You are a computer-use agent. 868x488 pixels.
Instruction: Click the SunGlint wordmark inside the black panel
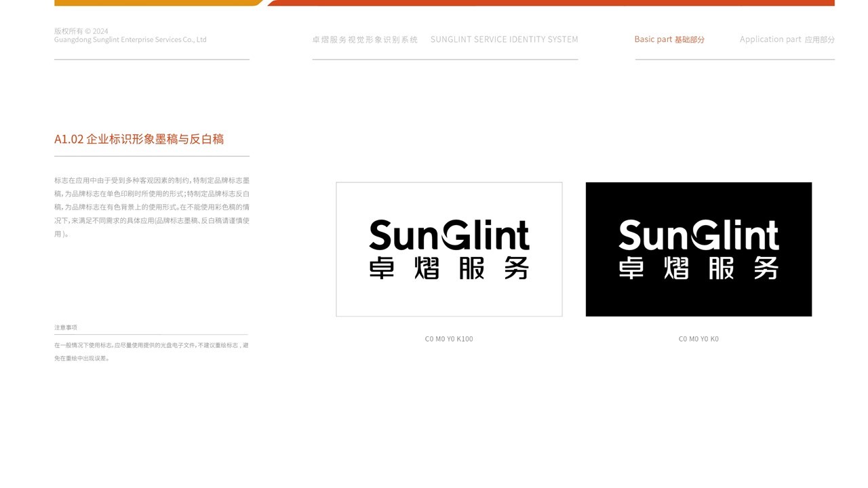coord(698,236)
